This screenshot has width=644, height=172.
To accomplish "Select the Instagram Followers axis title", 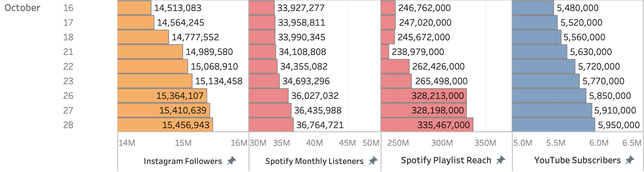I will point(183,161).
